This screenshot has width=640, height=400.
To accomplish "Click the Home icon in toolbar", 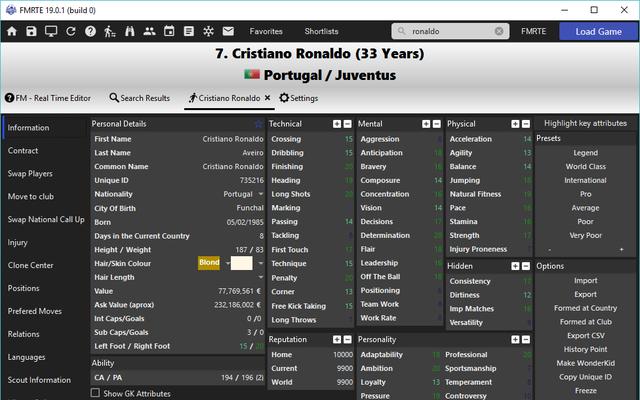I will click(12, 31).
